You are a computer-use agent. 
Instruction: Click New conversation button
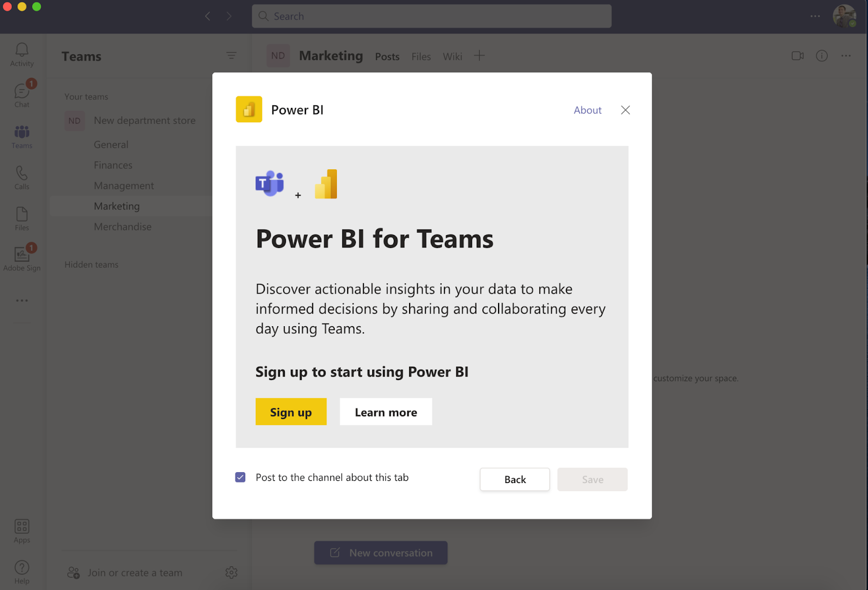click(x=381, y=553)
